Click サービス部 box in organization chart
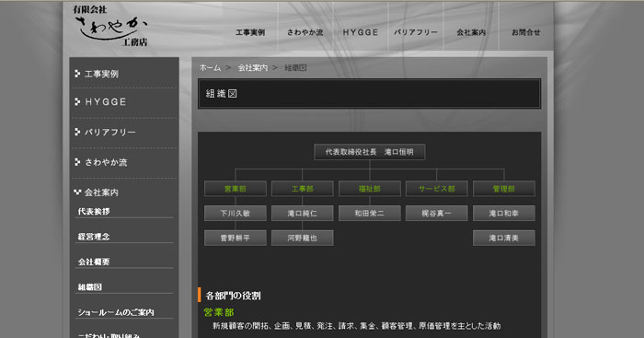The width and height of the screenshot is (644, 338). point(437,189)
